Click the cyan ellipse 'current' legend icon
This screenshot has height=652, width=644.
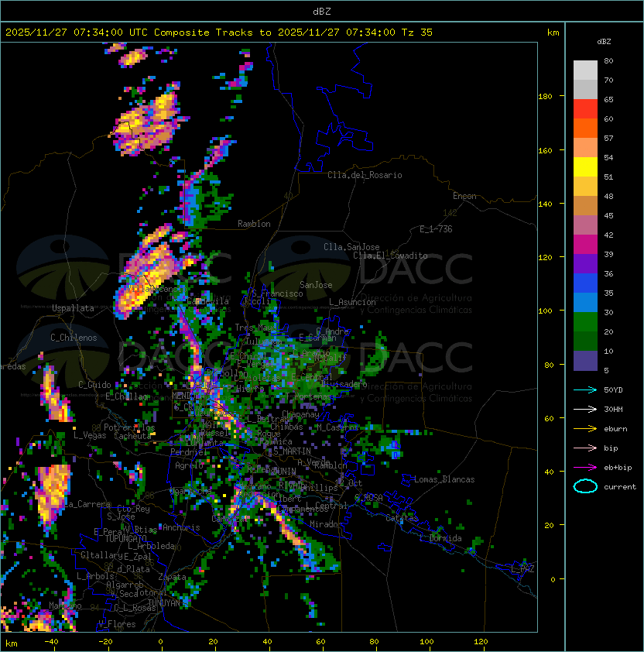585,486
